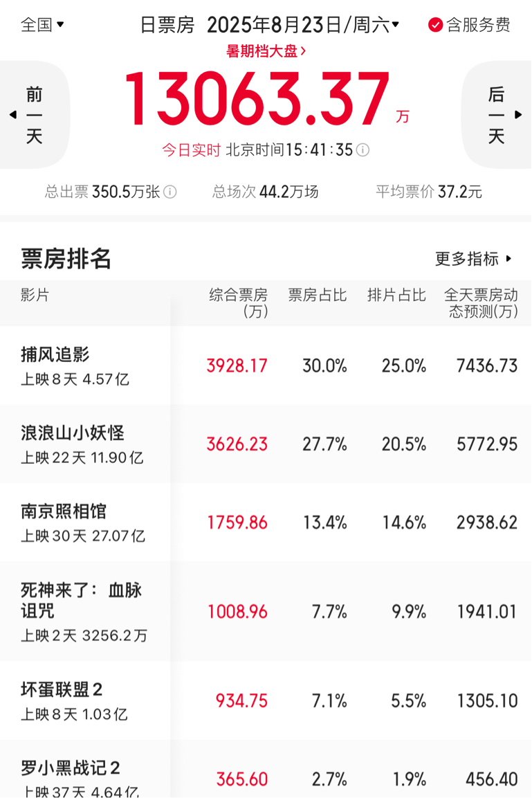Open 捕风追影 movie row
Screen dimensions: 532x798
point(266,365)
